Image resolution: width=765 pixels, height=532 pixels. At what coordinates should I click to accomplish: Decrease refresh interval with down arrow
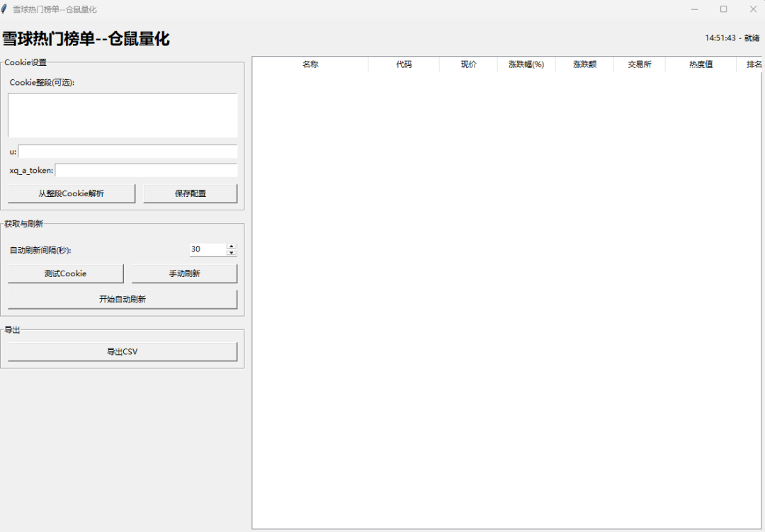pos(232,253)
